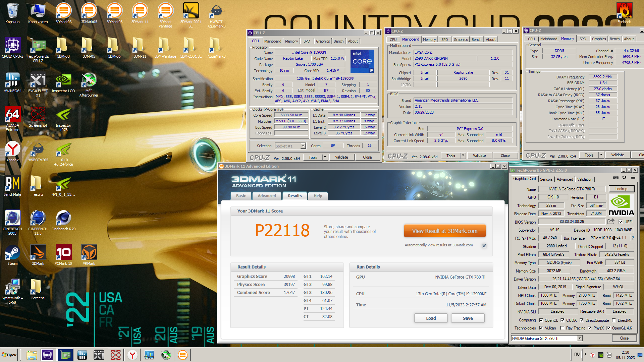Open the GPU selector dropdown in GPU-Z
Image resolution: width=644 pixels, height=362 pixels.
[x=580, y=339]
